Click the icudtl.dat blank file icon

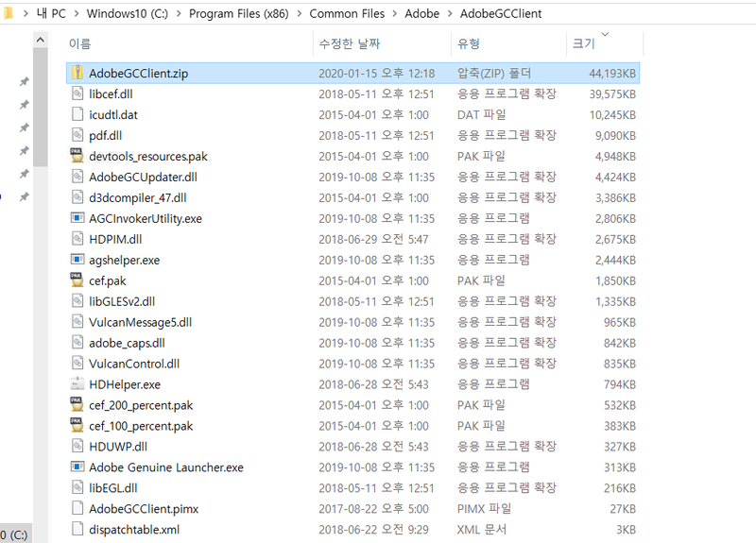pos(77,114)
